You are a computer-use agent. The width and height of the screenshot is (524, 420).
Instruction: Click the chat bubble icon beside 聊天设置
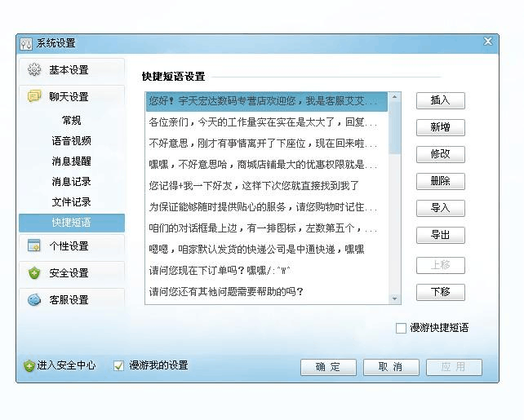(x=34, y=96)
